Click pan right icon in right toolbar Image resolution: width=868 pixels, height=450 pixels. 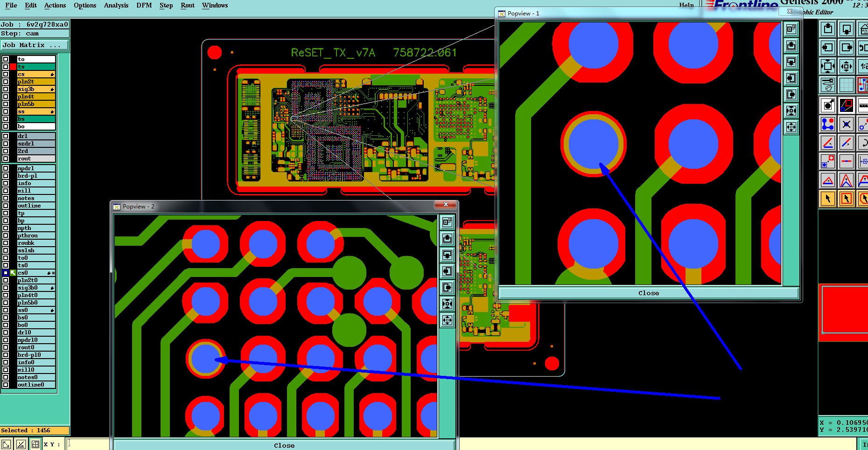tap(846, 48)
